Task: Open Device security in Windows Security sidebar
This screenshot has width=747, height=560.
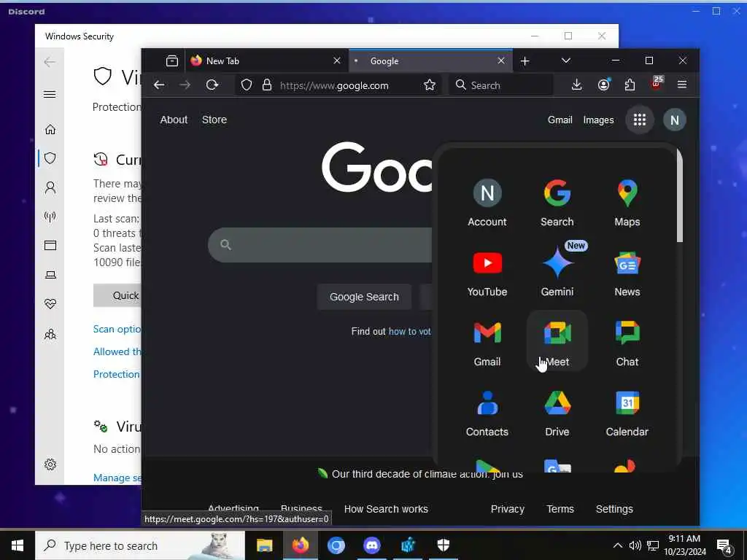Action: click(50, 275)
